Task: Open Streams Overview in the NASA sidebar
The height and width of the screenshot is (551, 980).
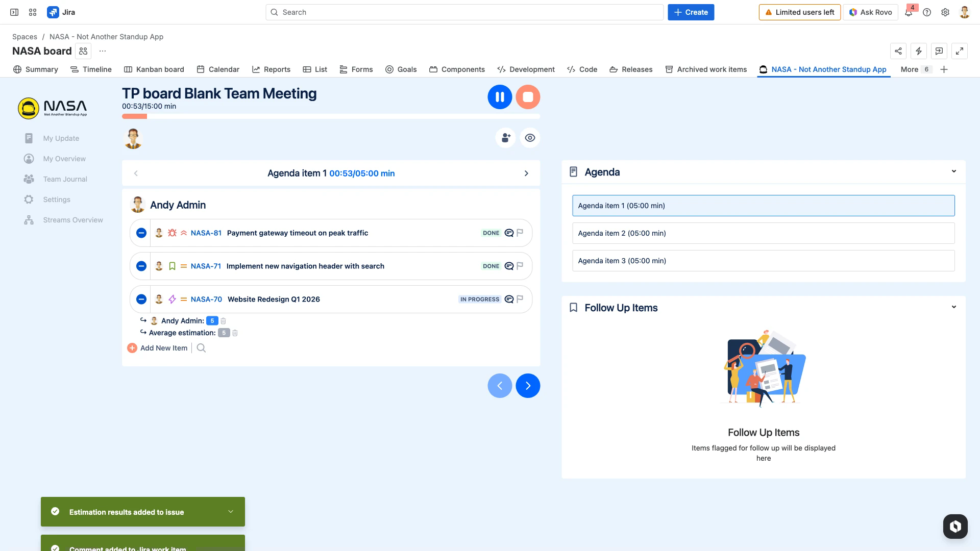Action: click(x=72, y=220)
